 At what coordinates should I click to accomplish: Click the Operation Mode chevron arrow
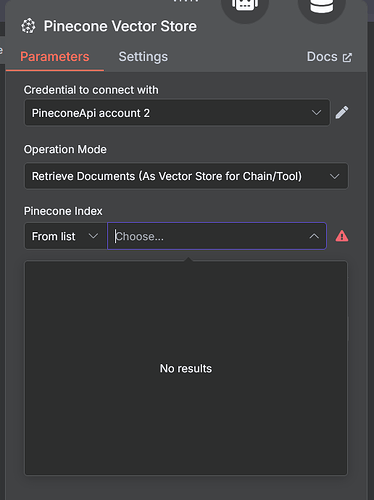[x=334, y=176]
